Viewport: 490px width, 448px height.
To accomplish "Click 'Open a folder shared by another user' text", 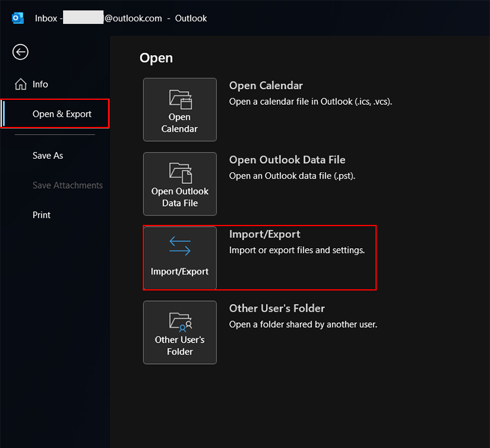I will tap(303, 324).
